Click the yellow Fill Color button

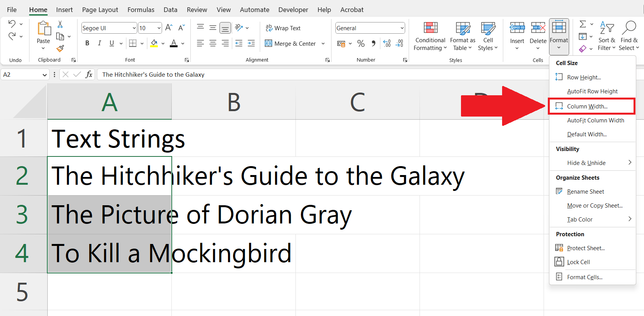[x=154, y=43]
